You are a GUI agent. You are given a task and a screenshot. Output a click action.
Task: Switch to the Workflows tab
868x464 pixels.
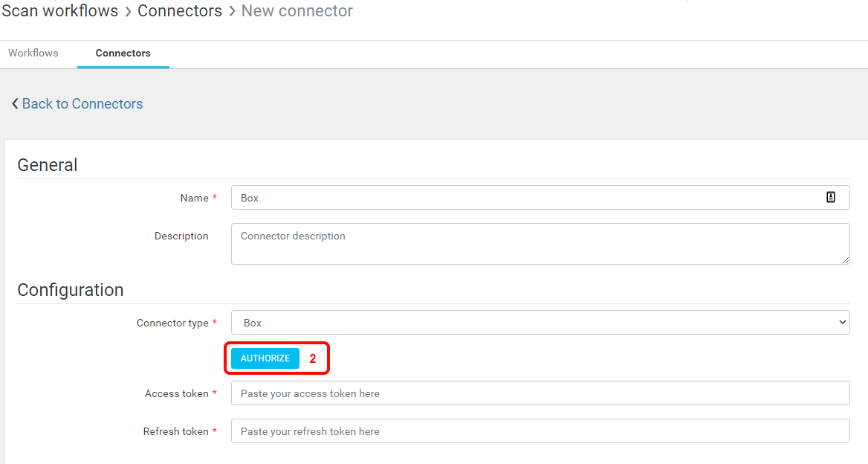pos(33,54)
